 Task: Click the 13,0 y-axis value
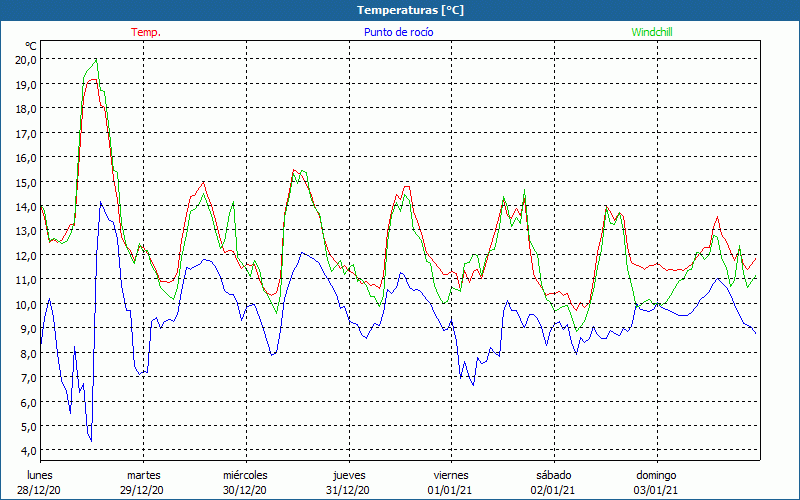[x=26, y=231]
